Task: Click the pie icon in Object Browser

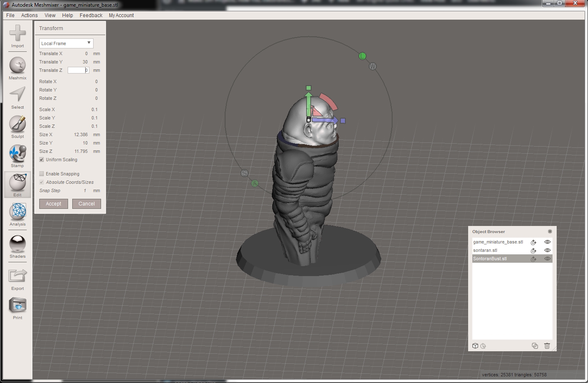Action: 483,346
